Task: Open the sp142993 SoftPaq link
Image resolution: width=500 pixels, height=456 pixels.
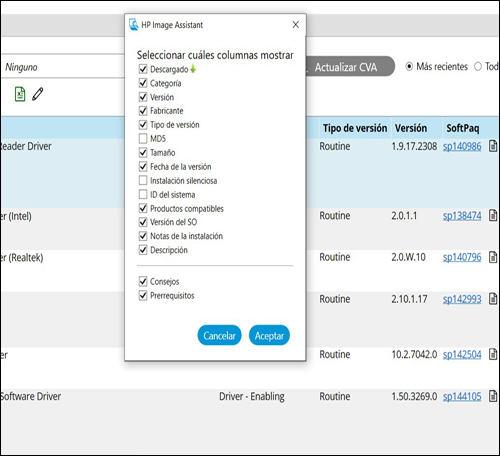Action: [x=462, y=299]
